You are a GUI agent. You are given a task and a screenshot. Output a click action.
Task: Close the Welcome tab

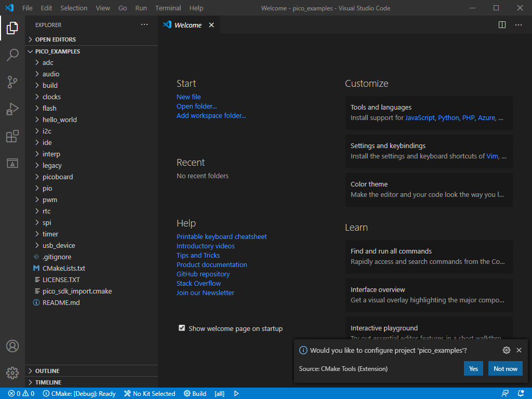pyautogui.click(x=211, y=25)
